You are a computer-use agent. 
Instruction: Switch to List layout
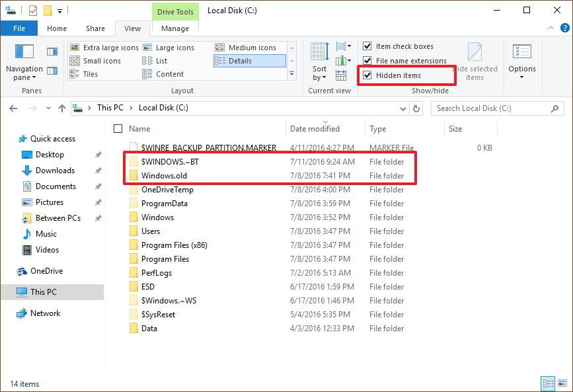pyautogui.click(x=155, y=61)
